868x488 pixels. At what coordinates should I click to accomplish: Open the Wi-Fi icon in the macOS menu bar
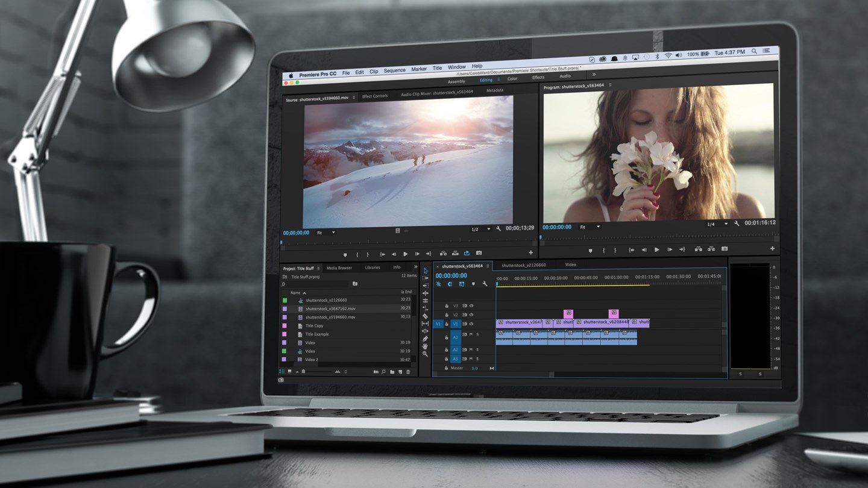668,55
